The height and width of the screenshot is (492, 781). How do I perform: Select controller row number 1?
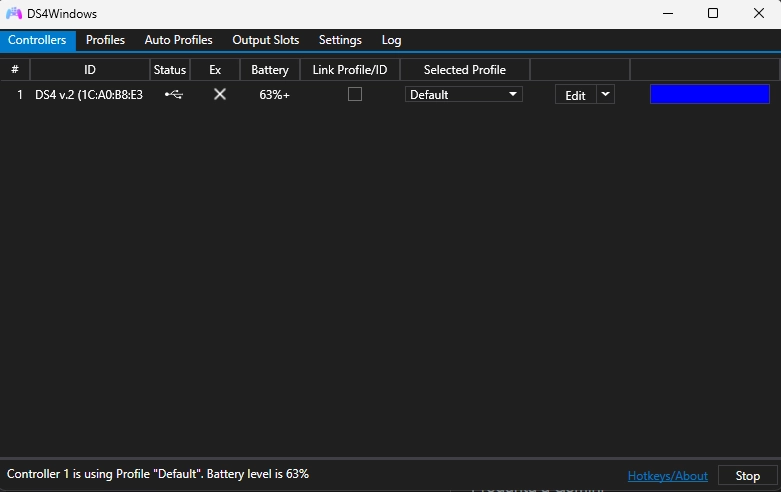[19, 95]
